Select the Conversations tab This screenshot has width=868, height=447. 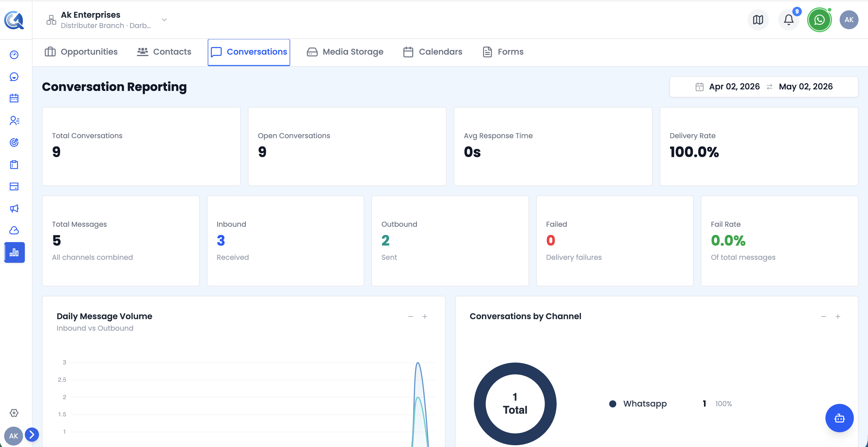tap(249, 52)
